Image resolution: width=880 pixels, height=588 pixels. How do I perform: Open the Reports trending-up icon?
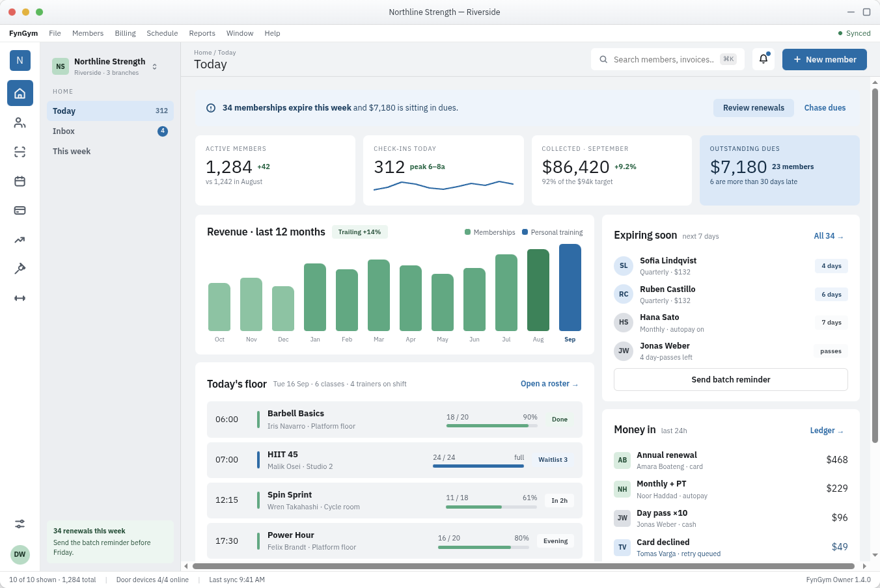20,239
